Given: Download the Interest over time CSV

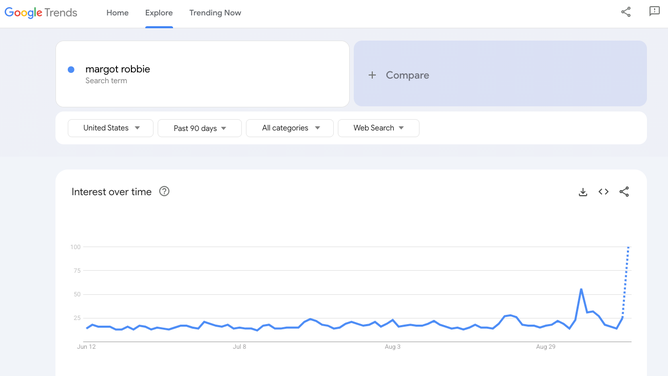Looking at the screenshot, I should (x=583, y=192).
